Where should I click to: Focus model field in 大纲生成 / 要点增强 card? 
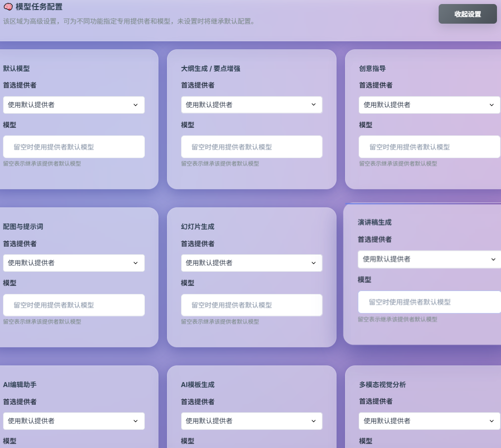(x=252, y=146)
